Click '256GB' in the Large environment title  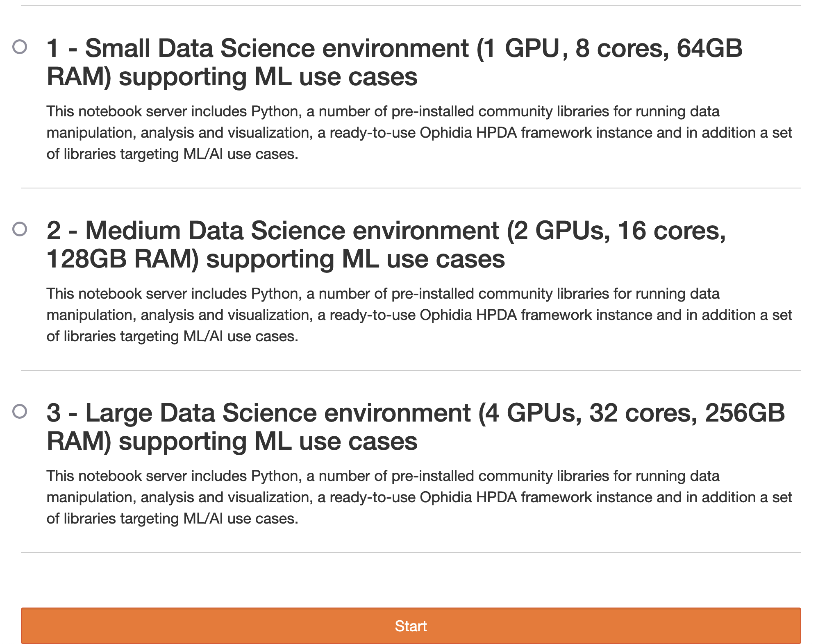(744, 413)
